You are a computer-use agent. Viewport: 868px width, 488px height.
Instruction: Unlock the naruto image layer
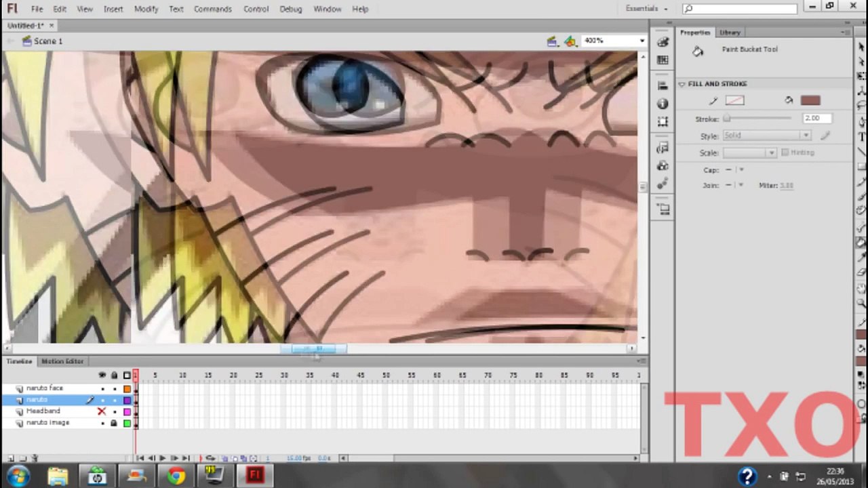click(x=114, y=423)
